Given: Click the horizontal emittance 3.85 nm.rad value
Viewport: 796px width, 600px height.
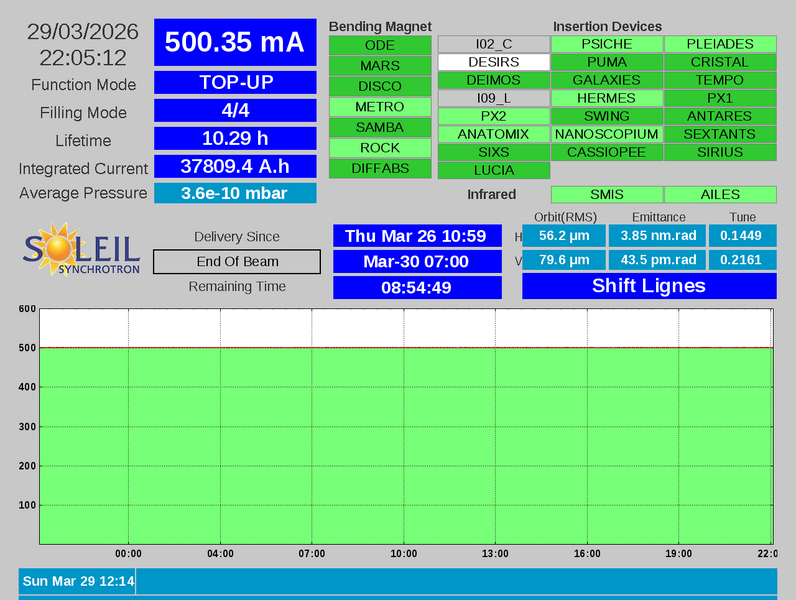Looking at the screenshot, I should click(x=658, y=236).
